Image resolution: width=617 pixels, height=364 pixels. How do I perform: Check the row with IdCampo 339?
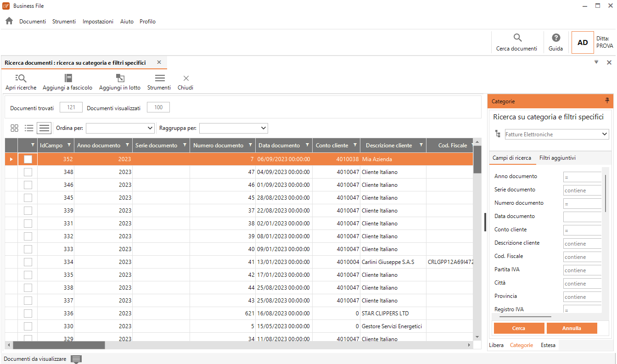(28, 211)
